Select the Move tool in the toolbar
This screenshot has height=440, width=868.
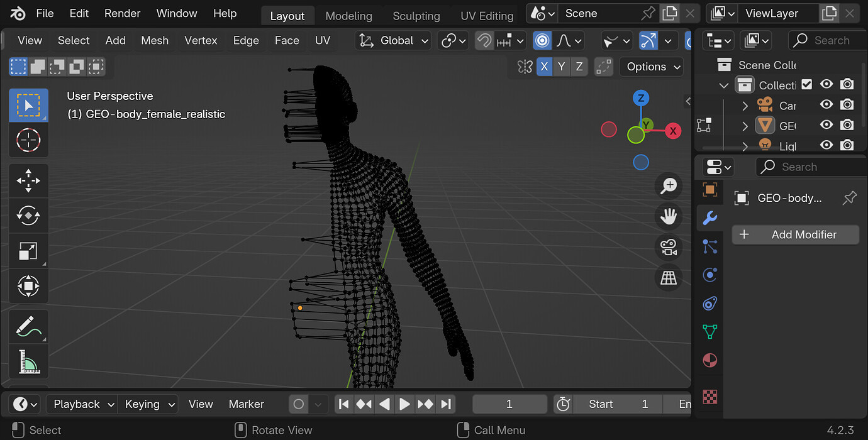point(28,180)
